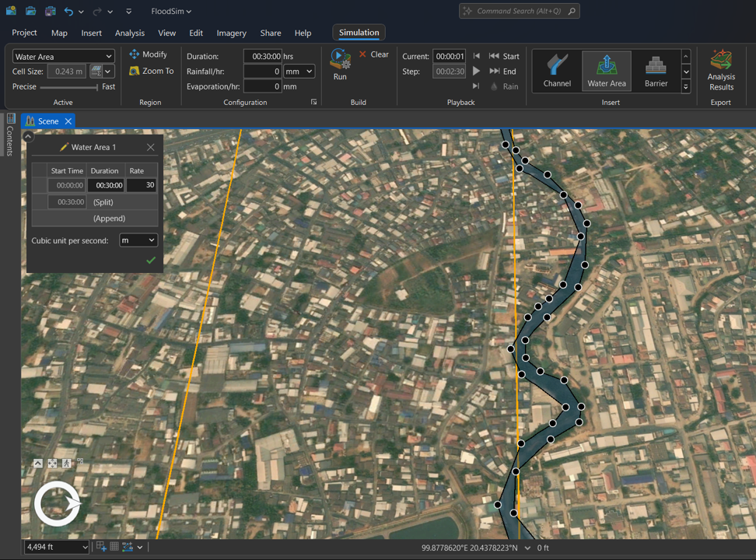Switch to the Imagery ribbon tab
756x560 pixels.
coord(231,33)
